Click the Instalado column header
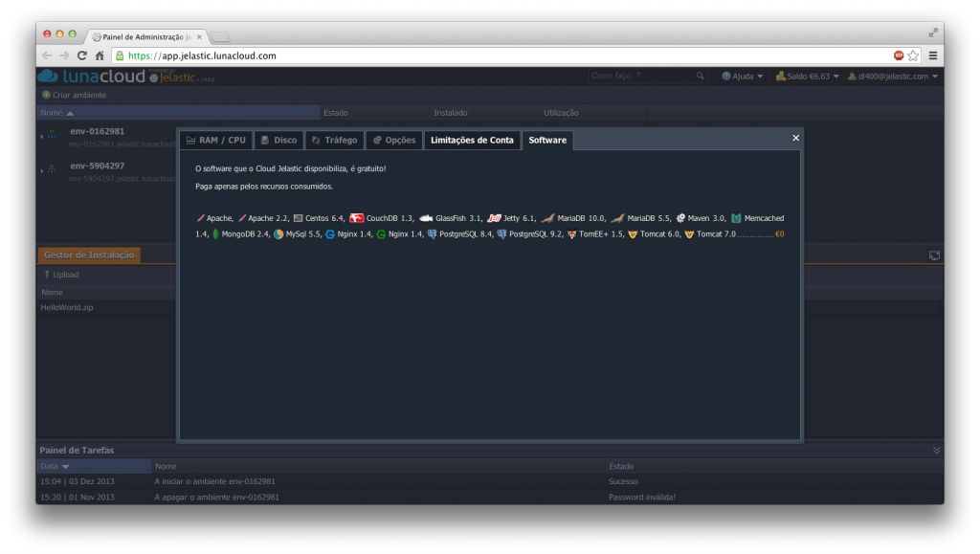 pyautogui.click(x=484, y=113)
